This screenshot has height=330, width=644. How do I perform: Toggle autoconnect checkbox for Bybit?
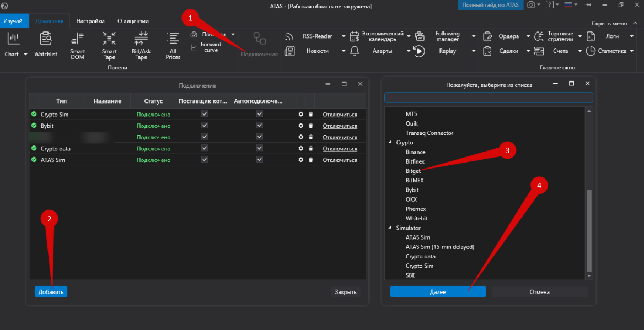[260, 125]
